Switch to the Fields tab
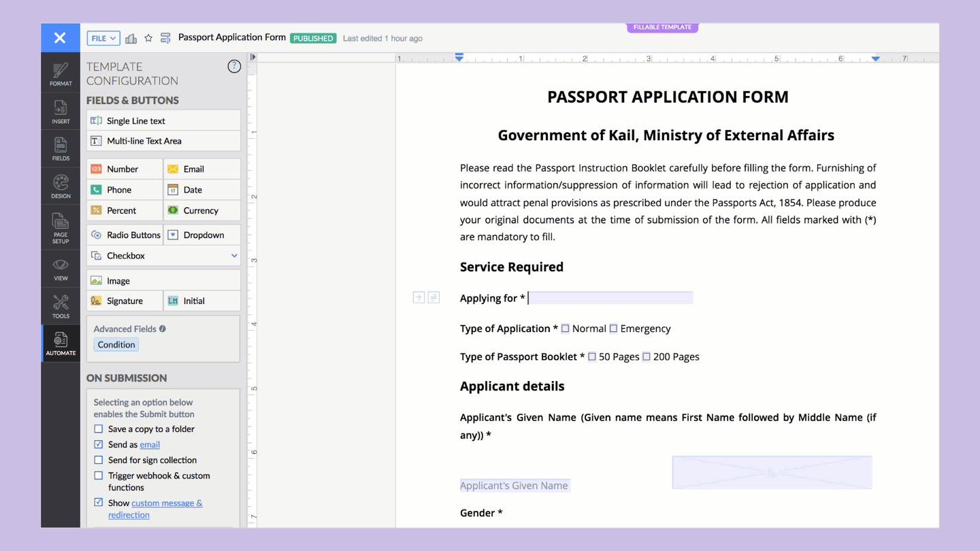The height and width of the screenshot is (551, 980). [x=61, y=149]
